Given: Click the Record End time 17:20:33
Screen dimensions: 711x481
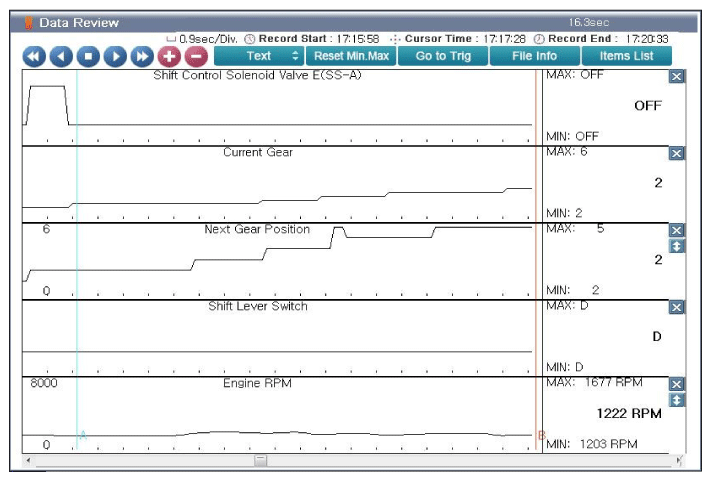Looking at the screenshot, I should click(x=647, y=39).
